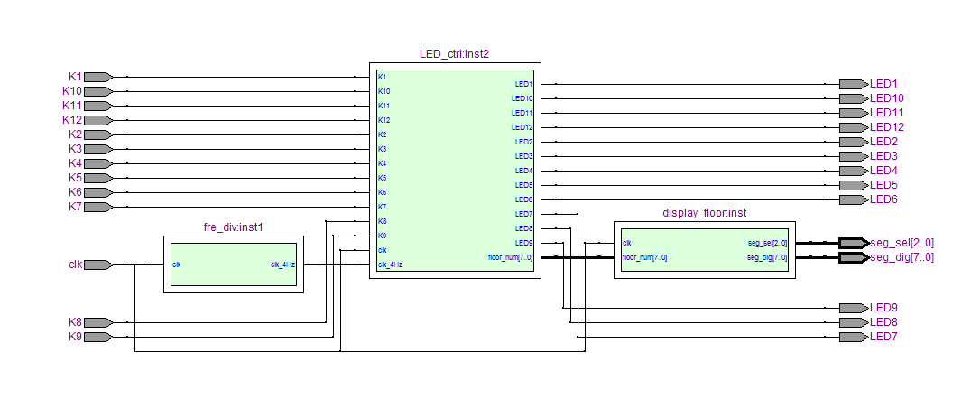The image size is (980, 408).
Task: Select the LED9 output pin symbol
Action: tap(854, 308)
